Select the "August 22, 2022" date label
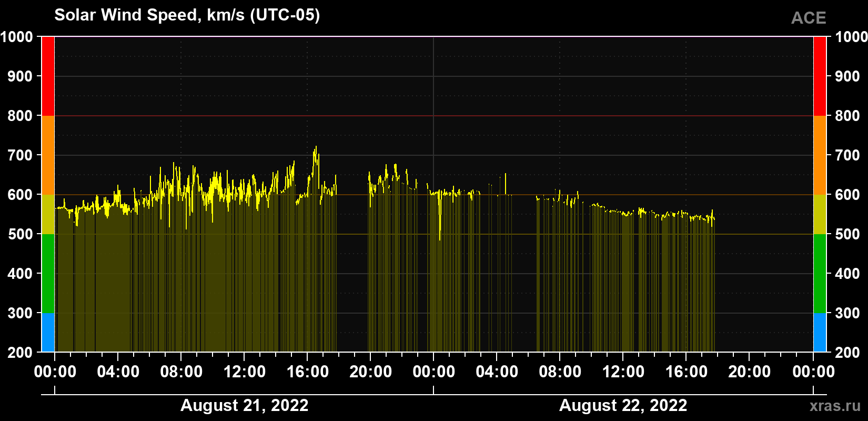The height and width of the screenshot is (421, 868). pos(623,406)
